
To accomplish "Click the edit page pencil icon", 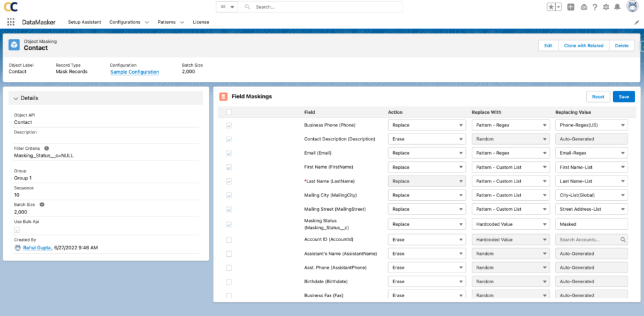I will tap(636, 22).
